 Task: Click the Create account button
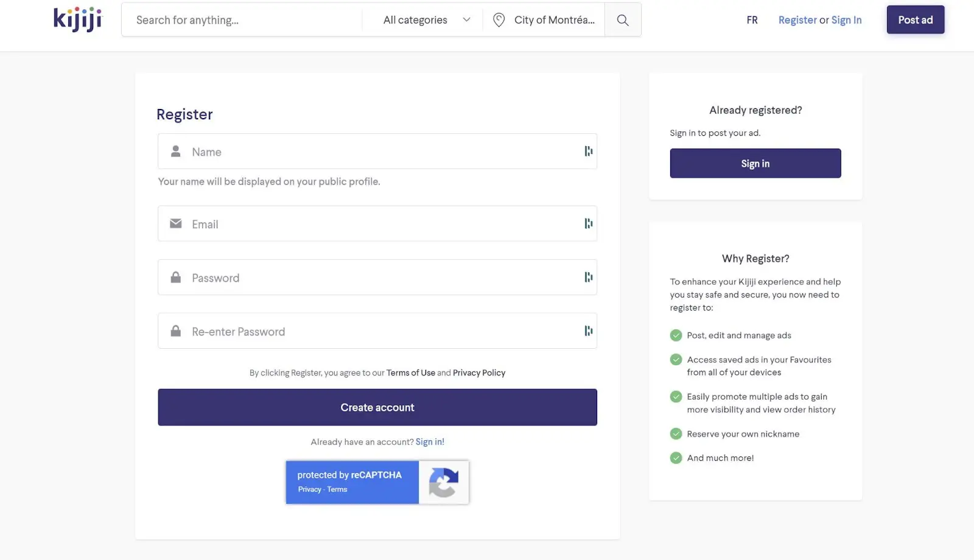[x=377, y=407]
